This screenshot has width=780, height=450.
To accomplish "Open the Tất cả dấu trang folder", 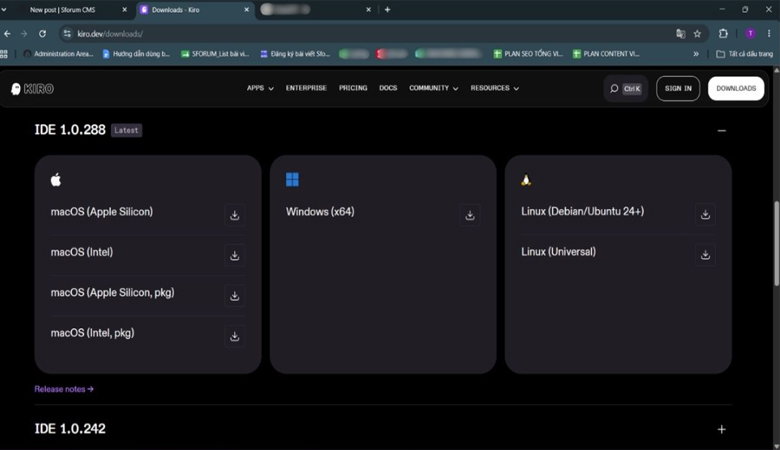I will (745, 54).
